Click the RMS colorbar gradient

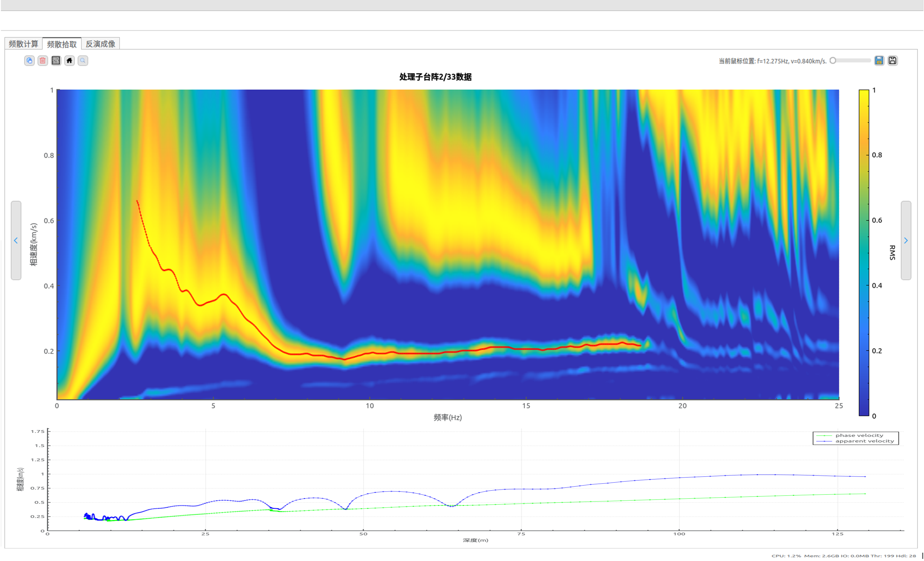coord(864,253)
